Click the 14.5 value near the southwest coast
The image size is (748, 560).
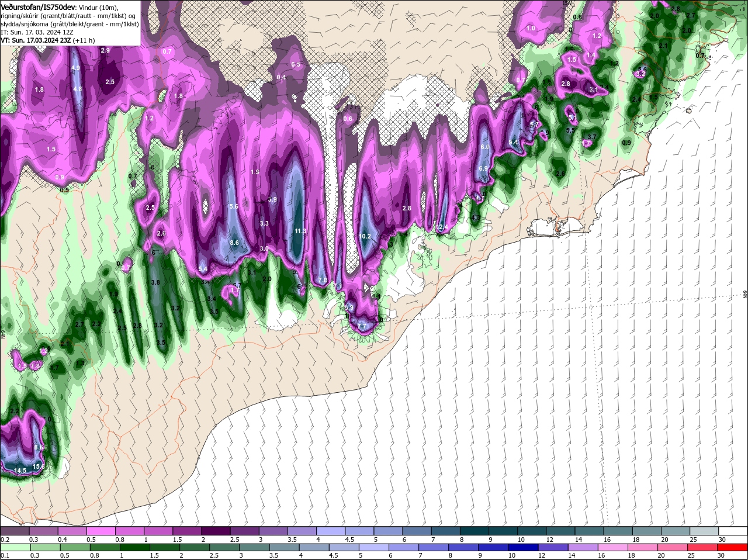pos(20,471)
